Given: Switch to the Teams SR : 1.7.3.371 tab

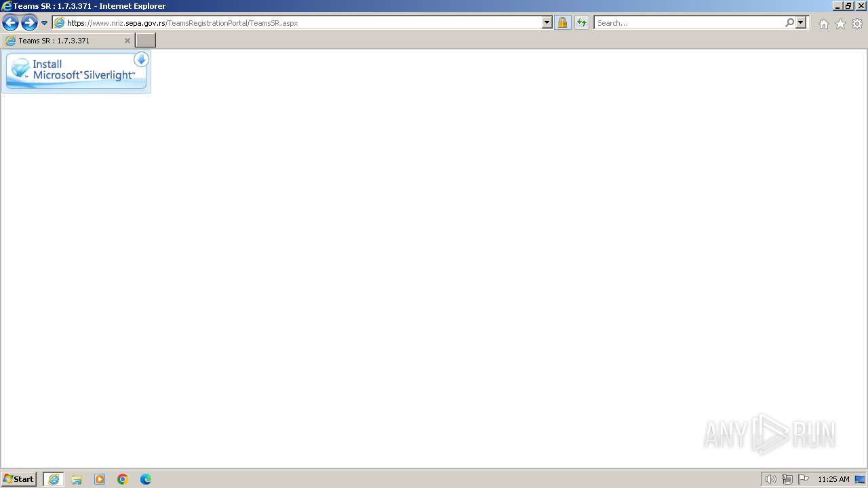Looking at the screenshot, I should click(68, 41).
